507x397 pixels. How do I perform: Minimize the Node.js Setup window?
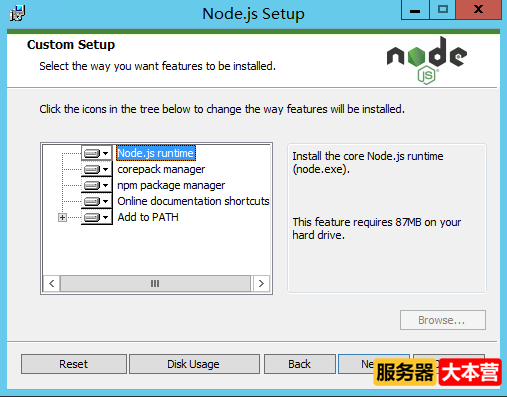click(x=415, y=10)
